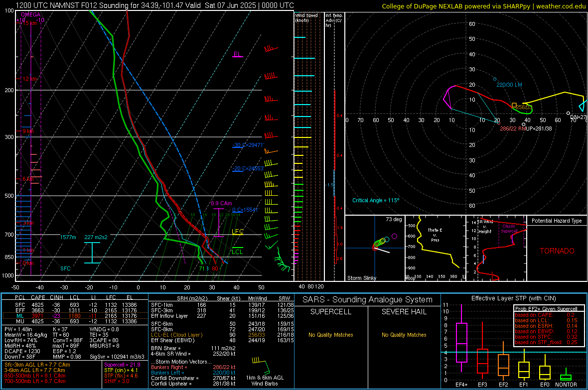Click the yellow LFC marker on the skew-T

point(237,232)
